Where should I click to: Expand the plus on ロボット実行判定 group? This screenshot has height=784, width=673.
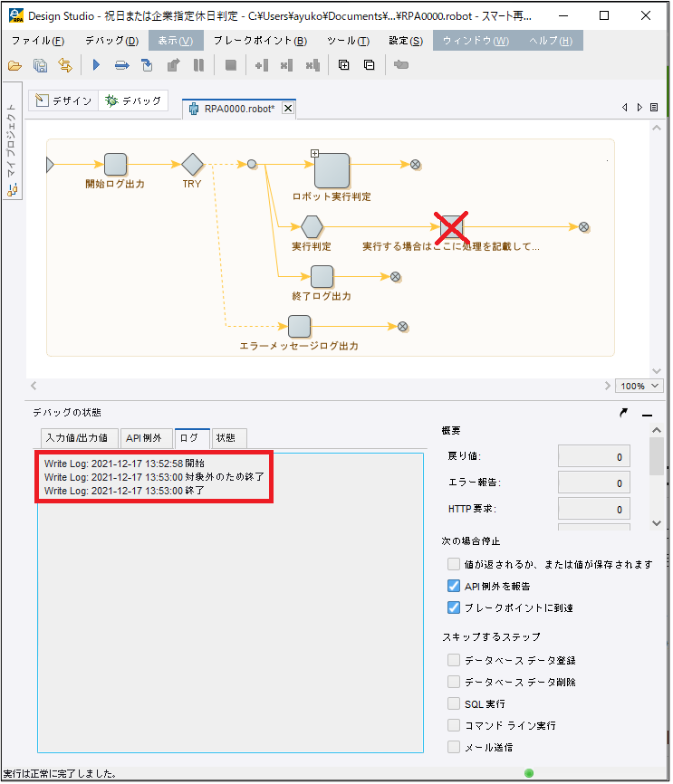tap(314, 154)
